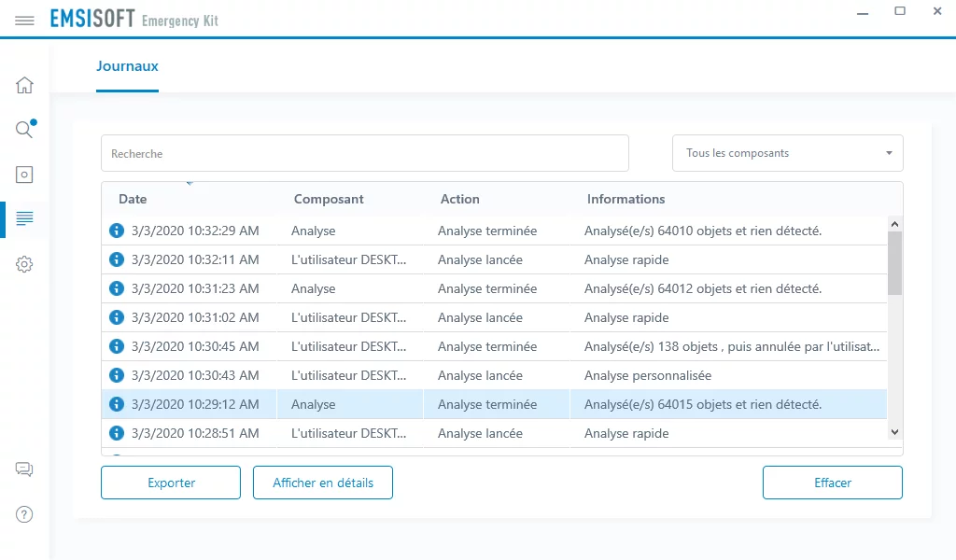Image resolution: width=956 pixels, height=560 pixels.
Task: Click info icon of 10:29:12 AM entry
Action: tap(117, 405)
